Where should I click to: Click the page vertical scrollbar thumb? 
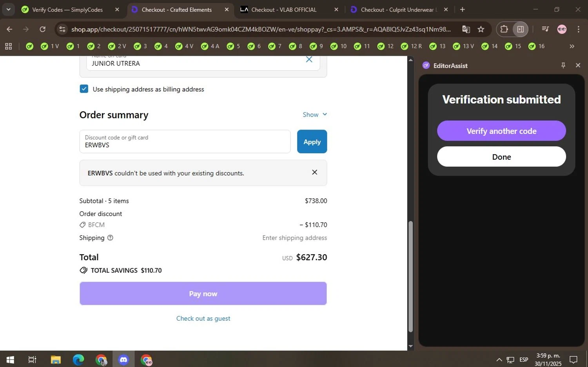pos(410,277)
